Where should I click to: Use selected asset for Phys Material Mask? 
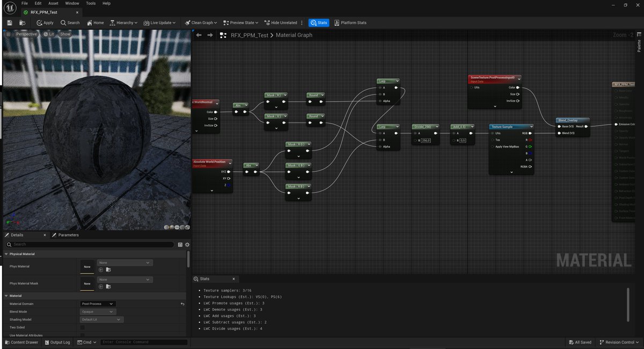(100, 287)
